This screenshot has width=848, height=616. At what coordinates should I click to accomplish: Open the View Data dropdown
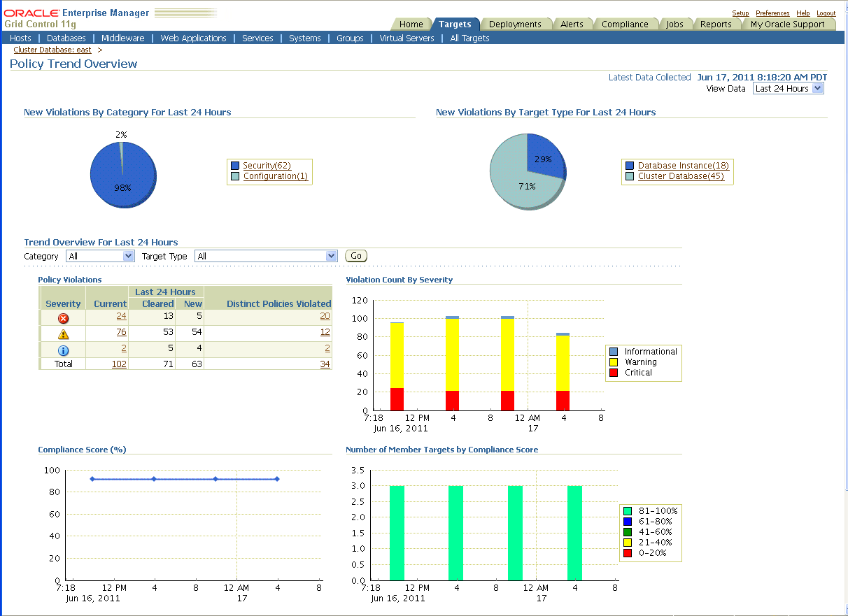(x=789, y=89)
